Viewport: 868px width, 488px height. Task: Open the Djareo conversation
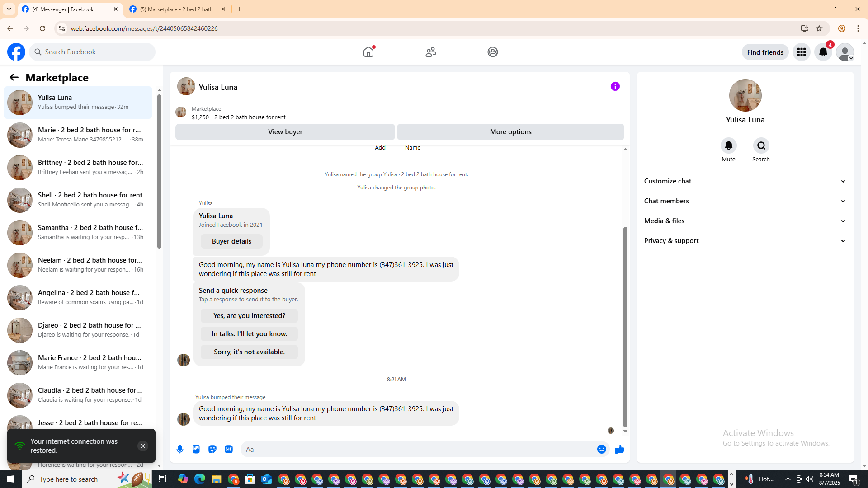point(78,330)
